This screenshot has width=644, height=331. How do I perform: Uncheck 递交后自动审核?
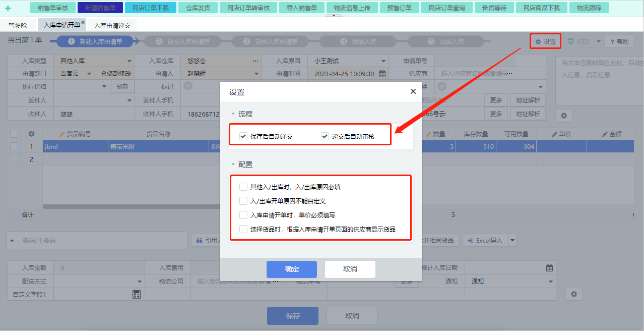tap(325, 136)
